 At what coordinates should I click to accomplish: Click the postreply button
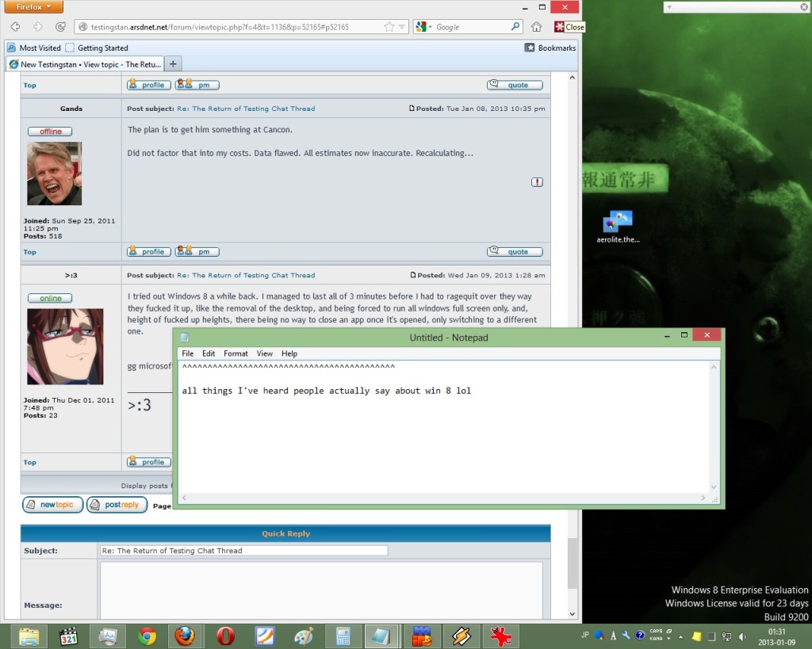117,505
